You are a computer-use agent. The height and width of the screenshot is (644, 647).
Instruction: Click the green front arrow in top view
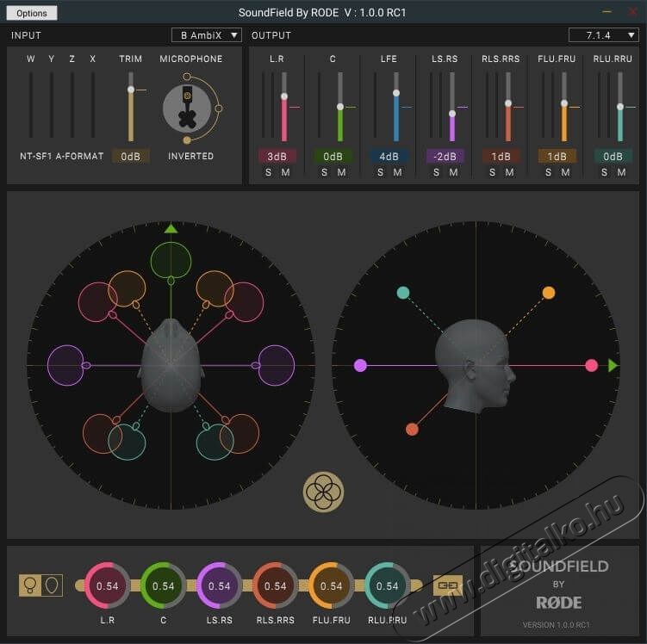(171, 228)
